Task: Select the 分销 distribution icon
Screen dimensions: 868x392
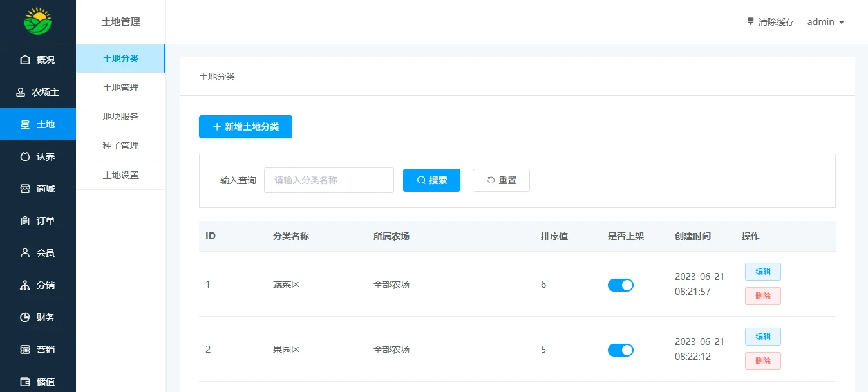Action: coord(25,285)
